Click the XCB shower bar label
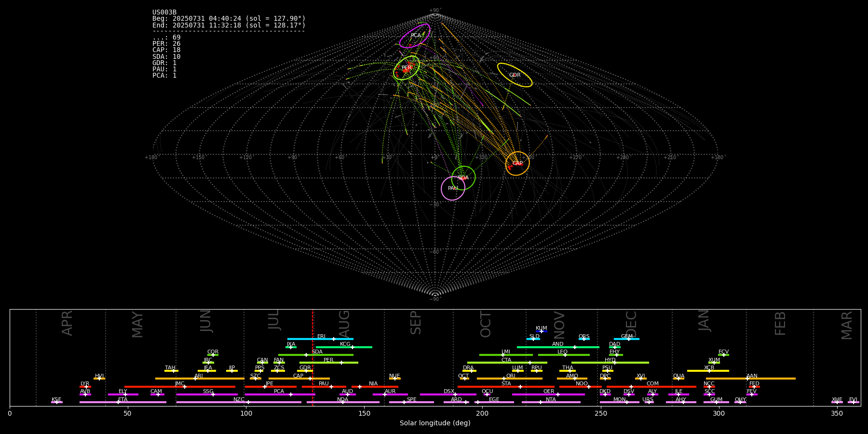The width and height of the screenshot is (868, 434). click(709, 368)
